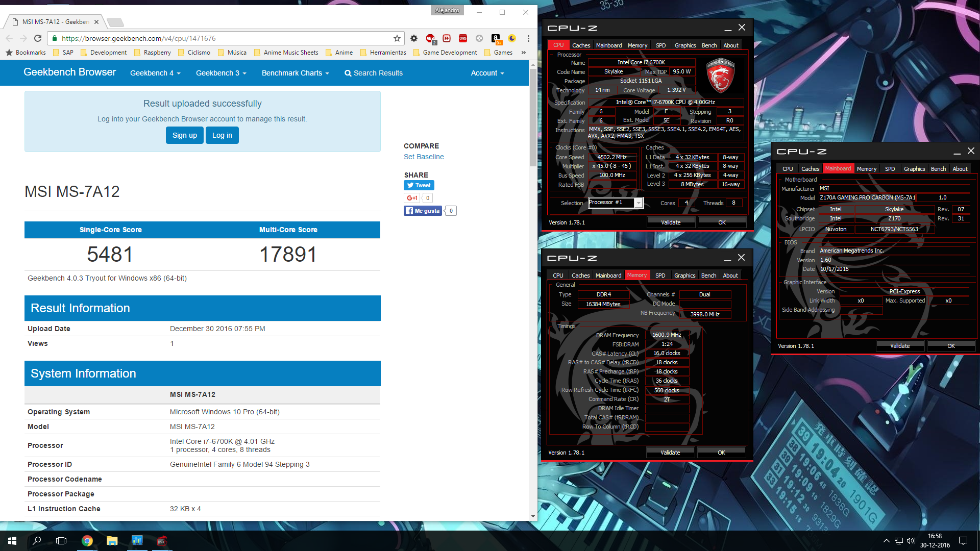Select CPU tab in Memory CPU-Z window
Image resolution: width=980 pixels, height=551 pixels.
click(x=558, y=275)
